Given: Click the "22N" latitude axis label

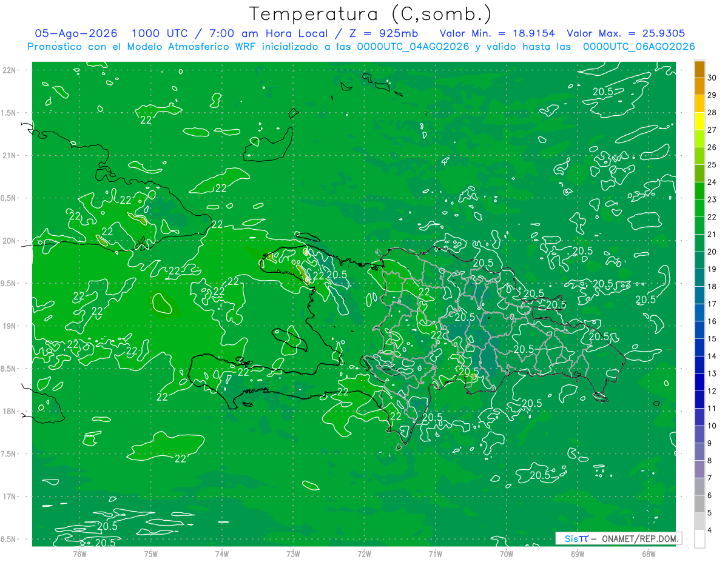Looking at the screenshot, I should 10,70.
